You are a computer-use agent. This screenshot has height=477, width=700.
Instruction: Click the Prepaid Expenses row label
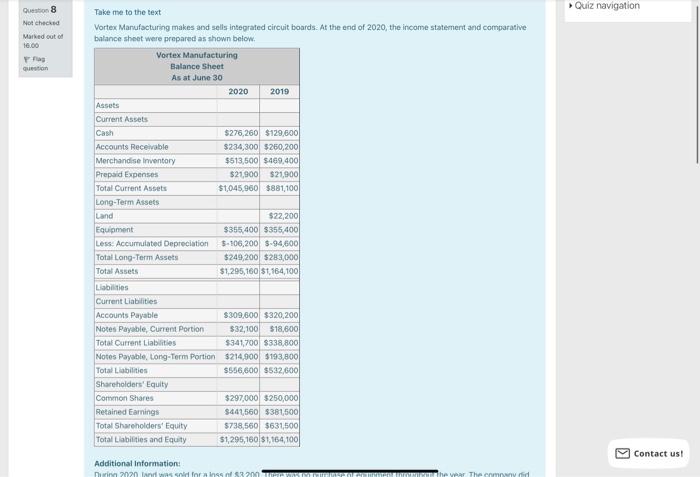coord(127,175)
